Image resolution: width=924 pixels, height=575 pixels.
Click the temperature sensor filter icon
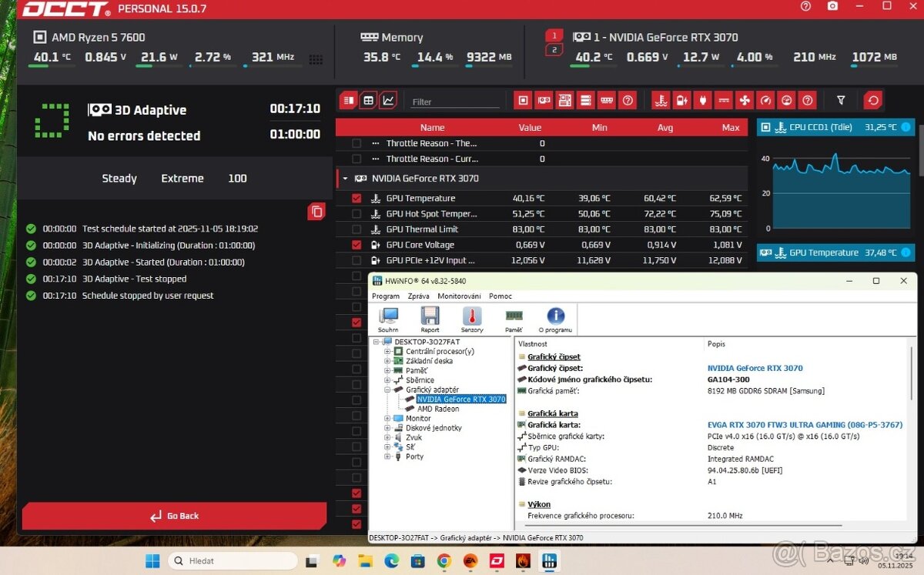(x=660, y=100)
